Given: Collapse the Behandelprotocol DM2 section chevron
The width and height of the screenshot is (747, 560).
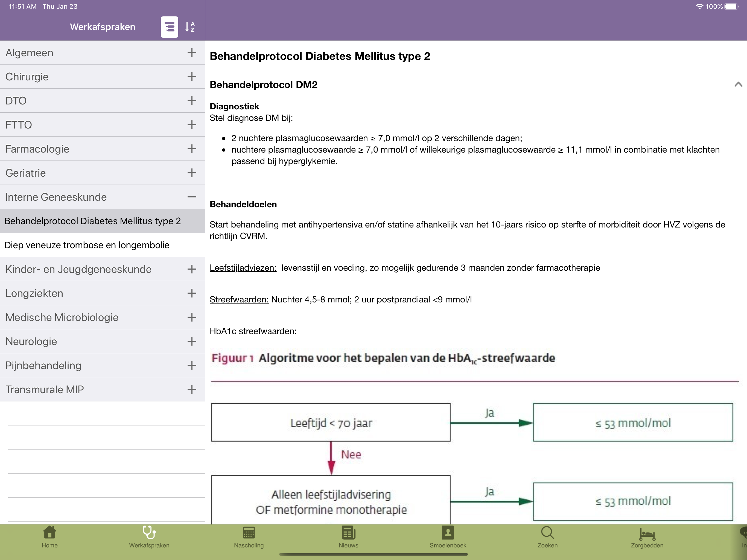Looking at the screenshot, I should [738, 84].
